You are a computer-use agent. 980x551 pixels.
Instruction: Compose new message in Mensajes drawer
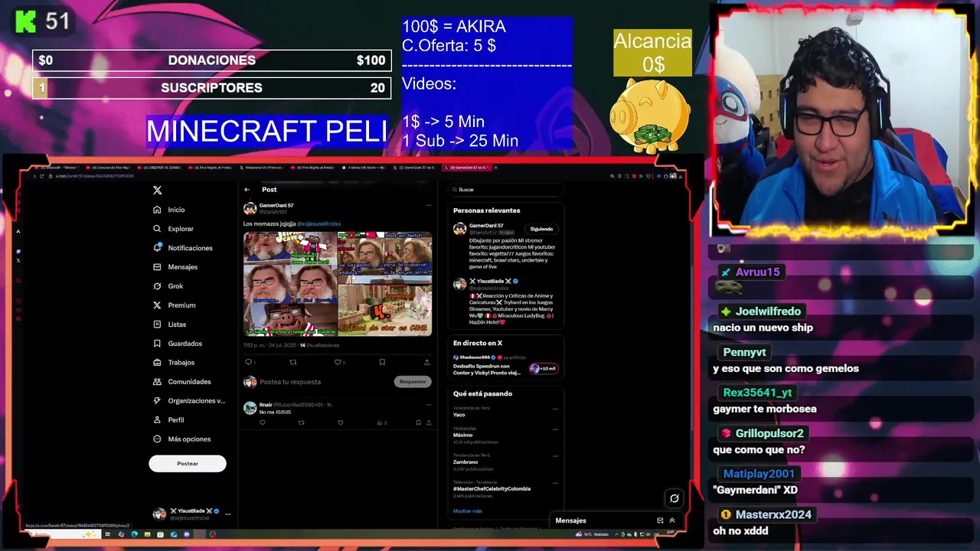660,520
